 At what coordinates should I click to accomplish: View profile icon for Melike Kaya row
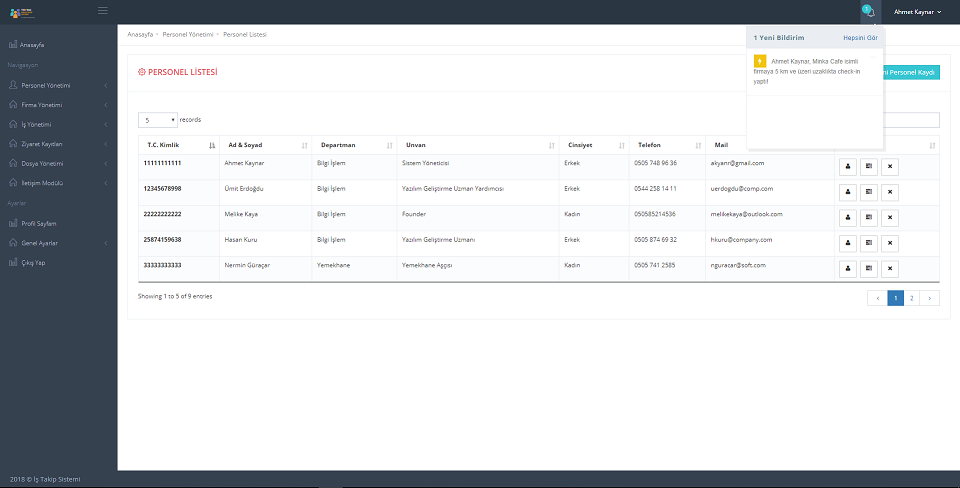click(847, 217)
